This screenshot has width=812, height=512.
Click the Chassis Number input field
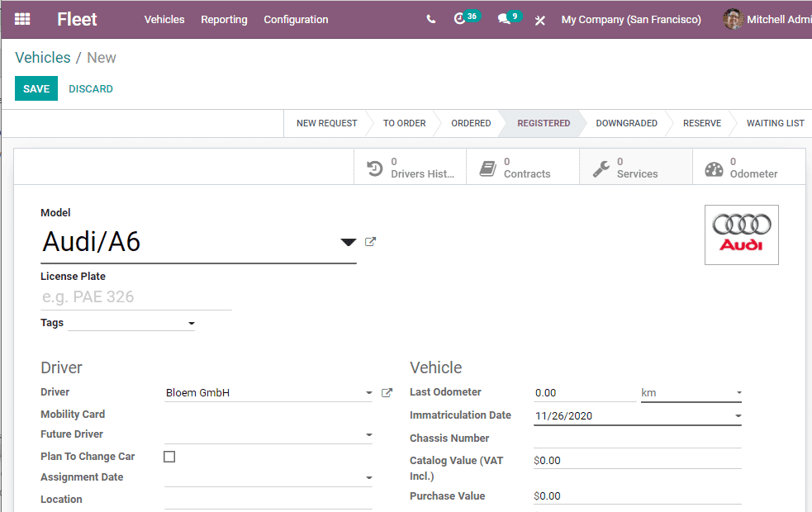coord(638,439)
